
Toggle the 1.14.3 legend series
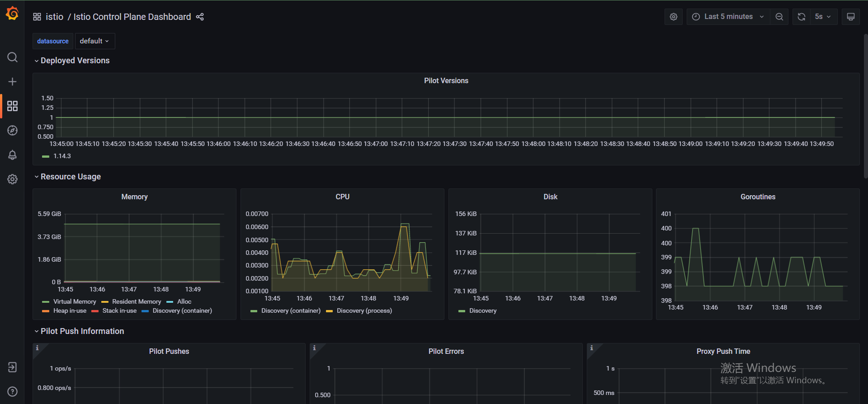[62, 156]
